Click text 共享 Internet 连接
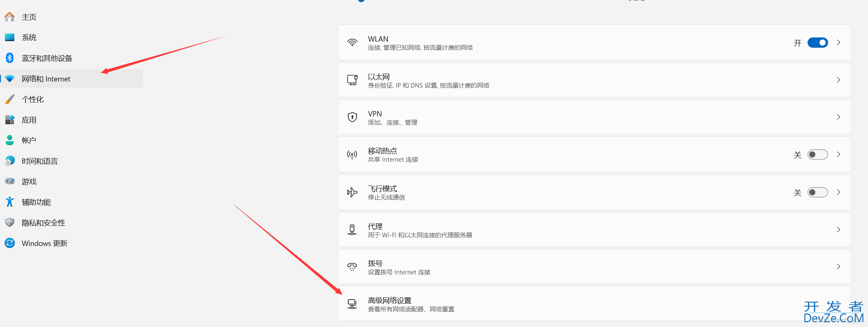This screenshot has width=868, height=327. pyautogui.click(x=393, y=160)
